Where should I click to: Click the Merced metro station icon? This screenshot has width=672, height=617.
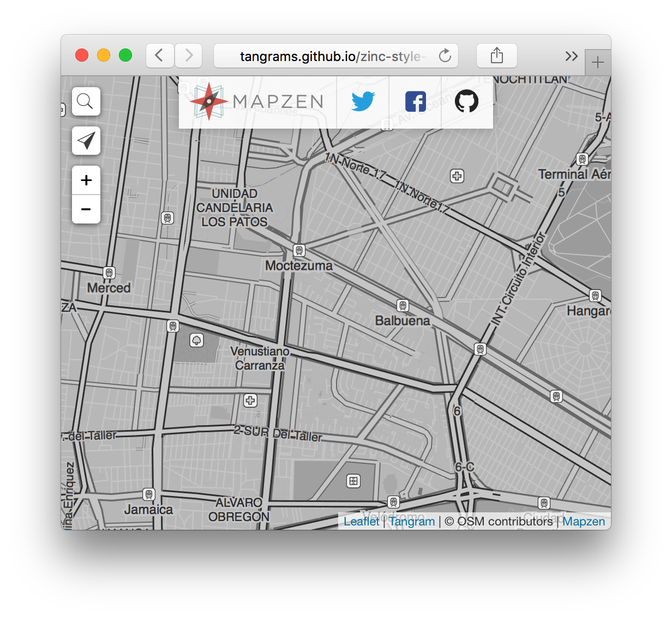tap(109, 273)
